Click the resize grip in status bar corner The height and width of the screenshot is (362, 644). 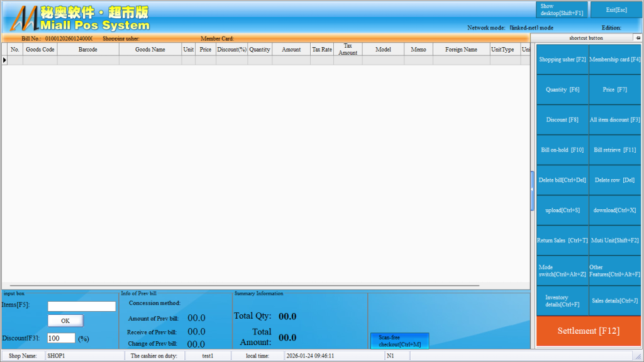[638, 356]
